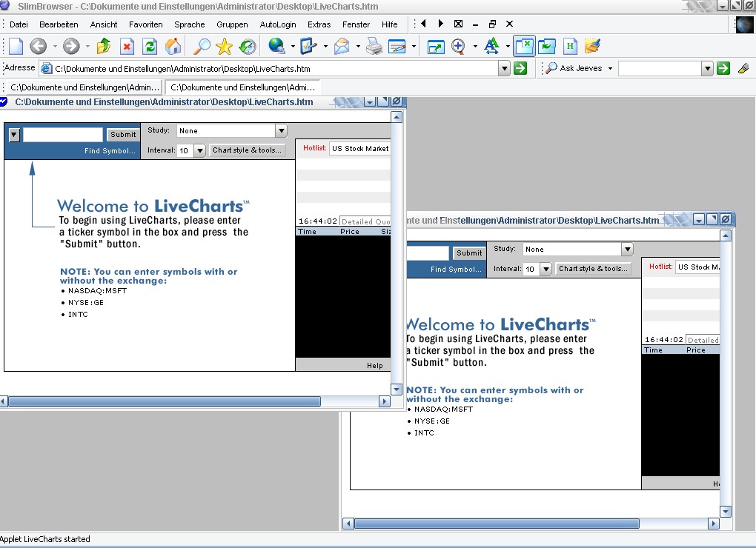Open the Detailed Quote tab in left window
Screen dimensions: 756x548
tap(365, 221)
